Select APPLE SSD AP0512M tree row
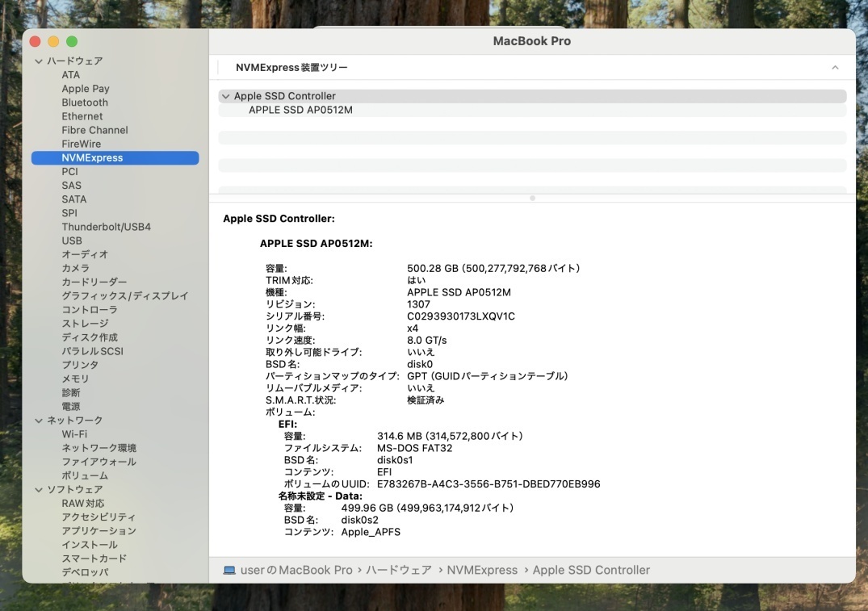Viewport: 868px width, 611px height. 532,110
